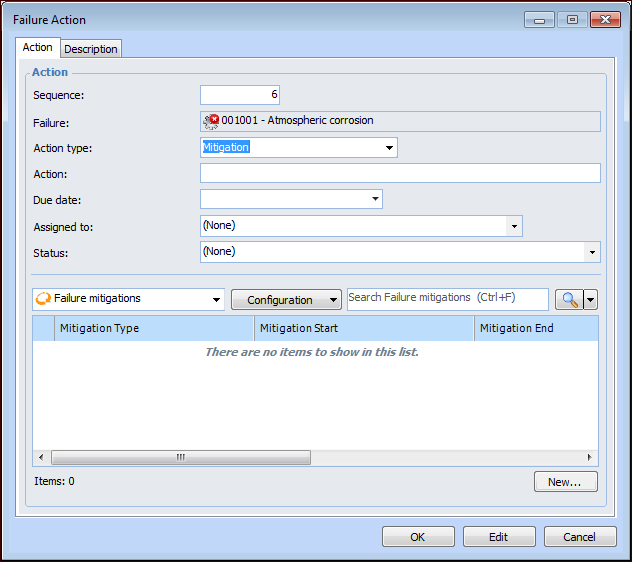Sort by Mitigation Start column header
Image resolution: width=632 pixels, height=562 pixels.
point(364,328)
